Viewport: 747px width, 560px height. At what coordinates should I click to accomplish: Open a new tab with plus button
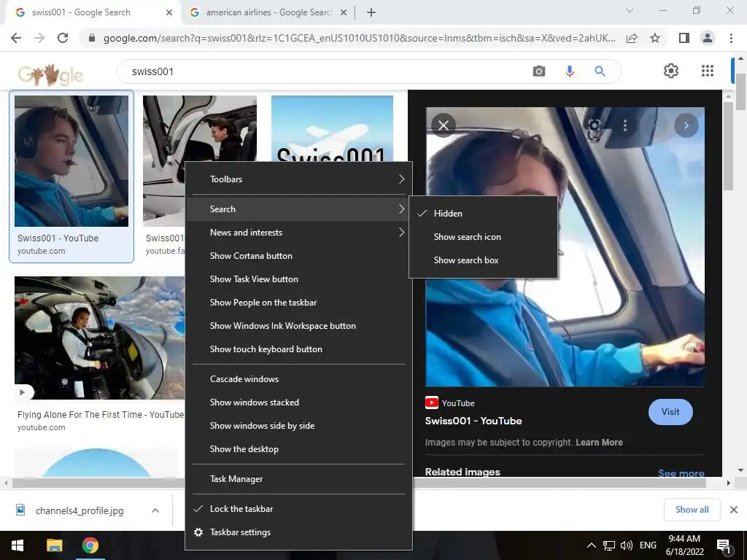pos(371,12)
